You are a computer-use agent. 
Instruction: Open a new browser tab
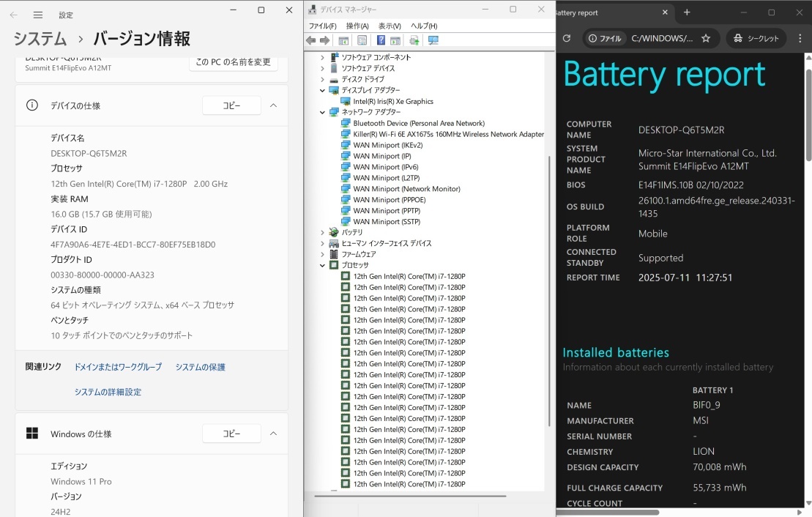pyautogui.click(x=687, y=12)
